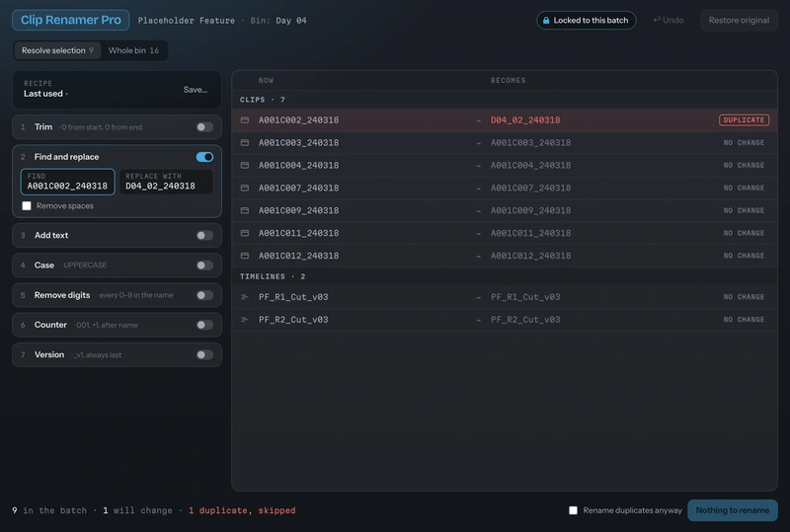Select the A001C002_240318 clip name
The height and width of the screenshot is (532, 790).
pyautogui.click(x=299, y=119)
